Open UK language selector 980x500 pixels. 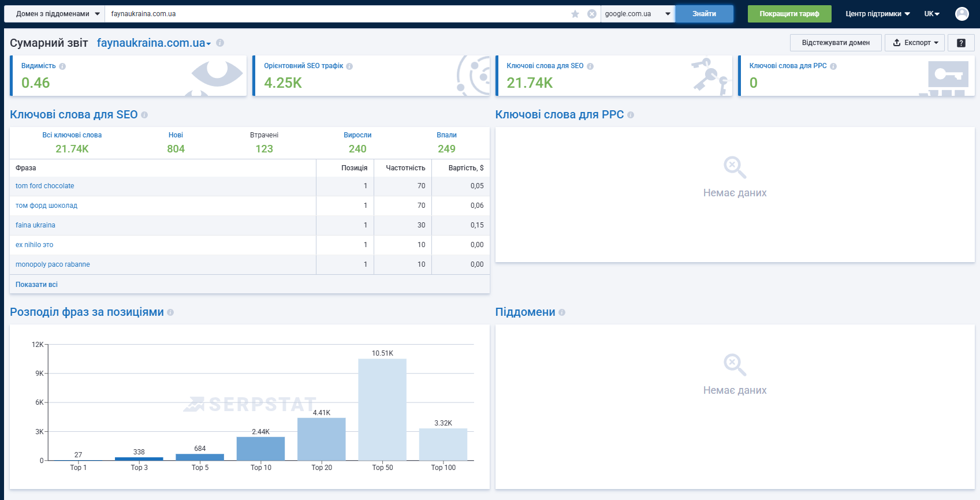932,14
